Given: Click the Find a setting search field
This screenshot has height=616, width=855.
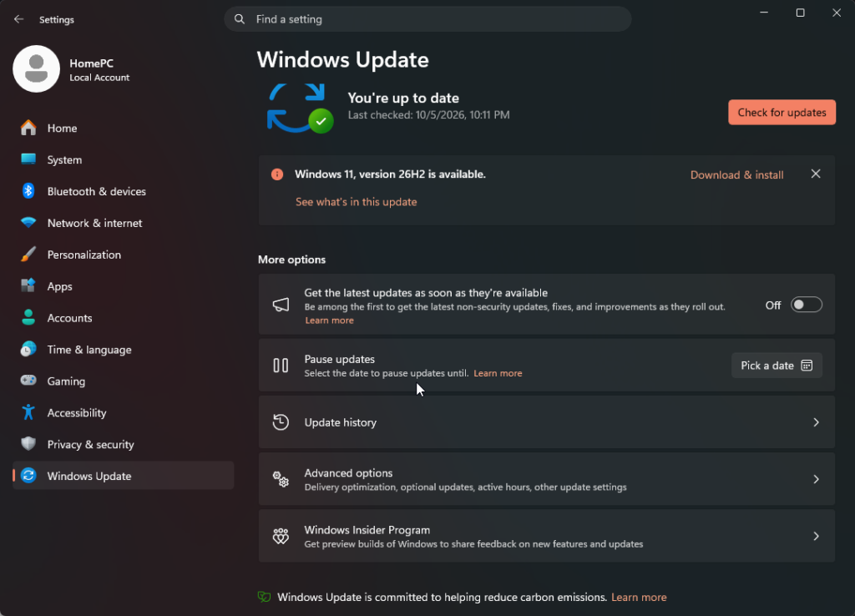Looking at the screenshot, I should pos(427,19).
